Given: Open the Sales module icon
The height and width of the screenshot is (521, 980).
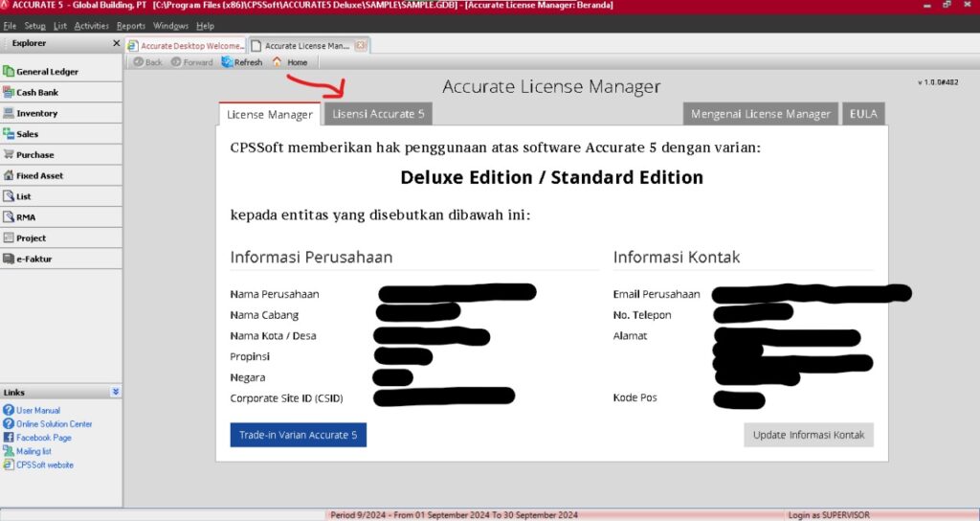Looking at the screenshot, I should pos(8,134).
